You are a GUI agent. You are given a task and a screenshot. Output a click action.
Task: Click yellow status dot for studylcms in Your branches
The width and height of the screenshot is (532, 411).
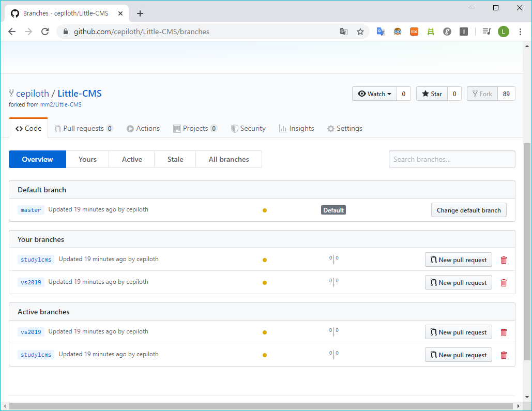(x=265, y=260)
